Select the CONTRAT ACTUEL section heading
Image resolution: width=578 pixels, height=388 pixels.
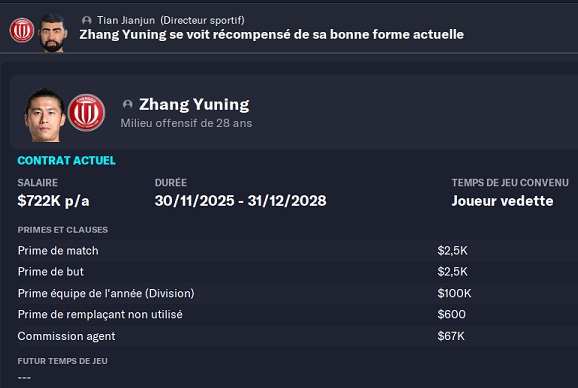point(66,161)
